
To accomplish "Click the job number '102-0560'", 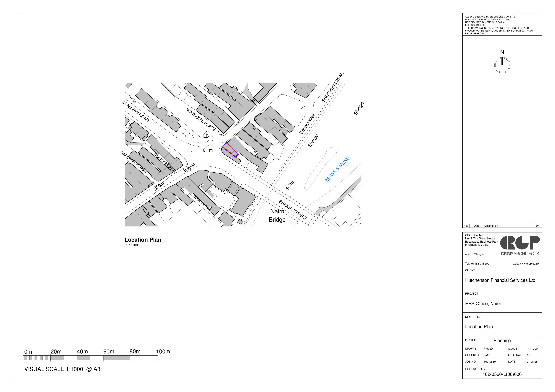I will [x=490, y=362].
